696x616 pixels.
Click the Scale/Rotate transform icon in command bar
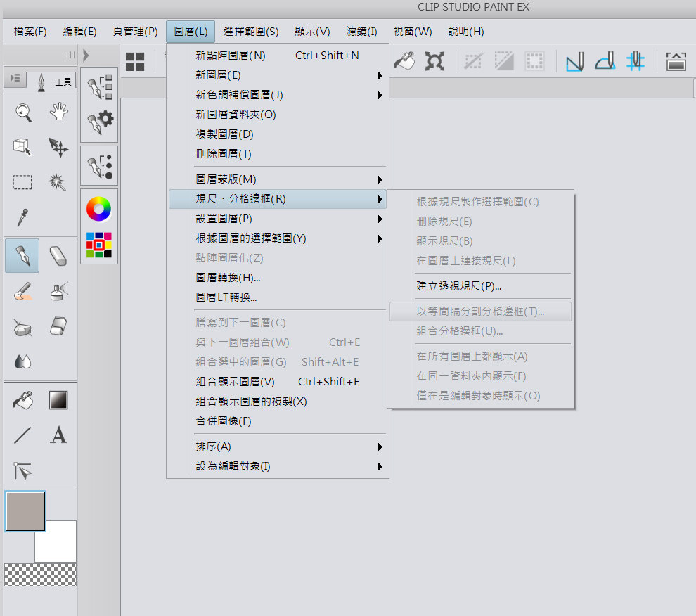pos(434,61)
